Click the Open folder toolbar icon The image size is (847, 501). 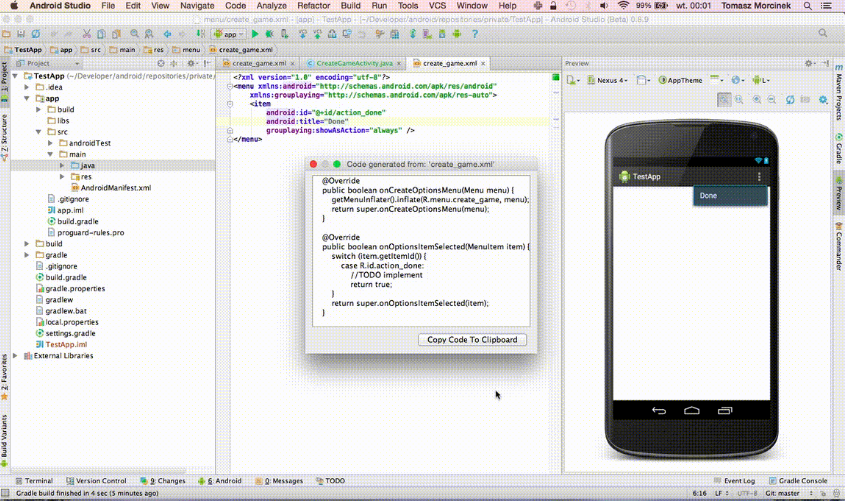[6, 34]
